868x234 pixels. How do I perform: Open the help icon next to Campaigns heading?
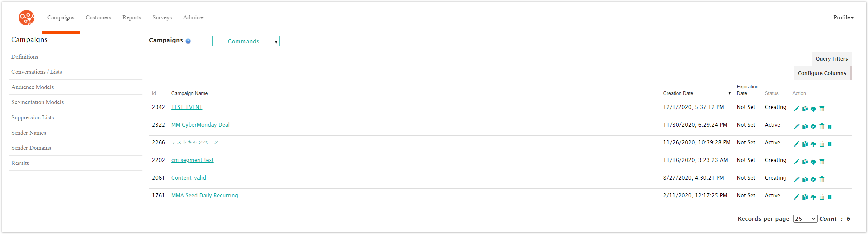pyautogui.click(x=188, y=41)
